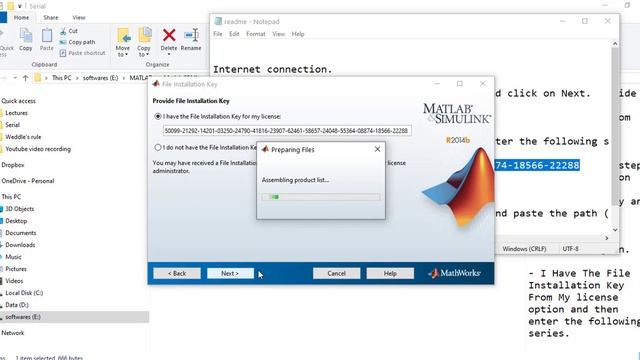Click the Assembling product list progress bar
Viewport: 640px width, 360px height.
pyautogui.click(x=321, y=197)
